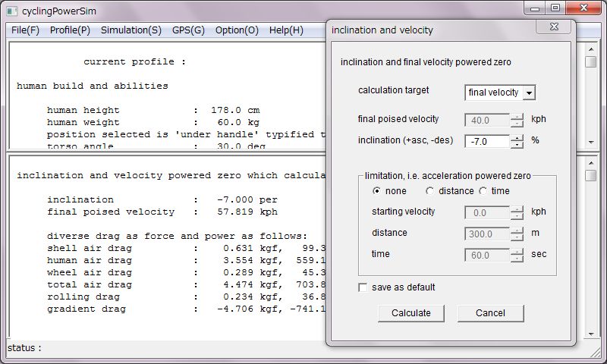Open the Option(O) menu
607x364 pixels.
pos(237,30)
